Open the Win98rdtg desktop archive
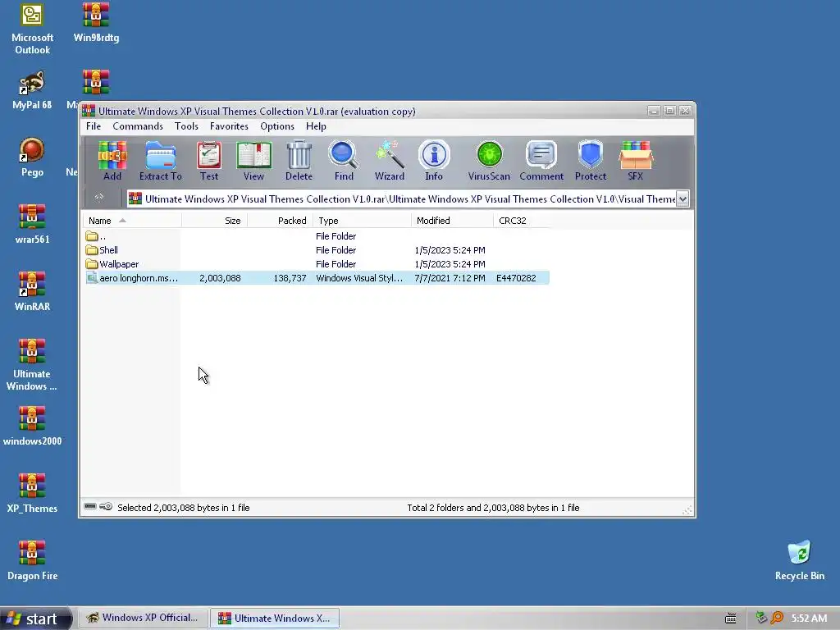 pyautogui.click(x=96, y=23)
